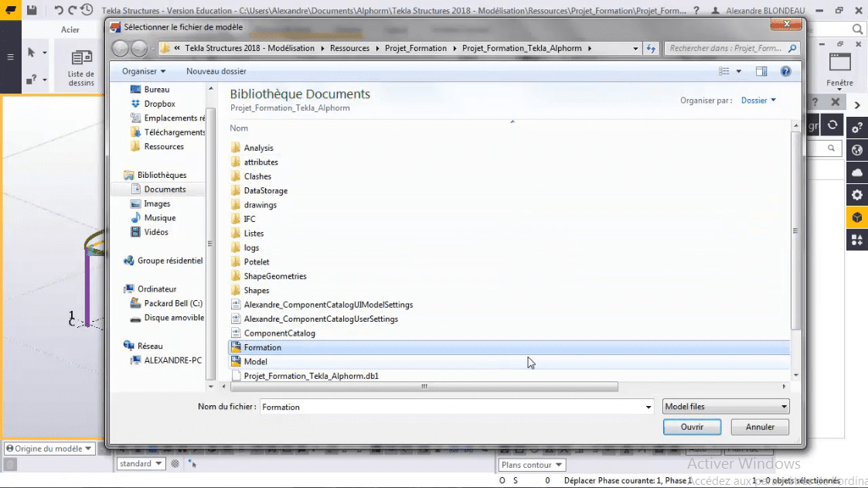Click the Nom du fichier text field
Image resolution: width=868 pixels, height=488 pixels.
[451, 407]
